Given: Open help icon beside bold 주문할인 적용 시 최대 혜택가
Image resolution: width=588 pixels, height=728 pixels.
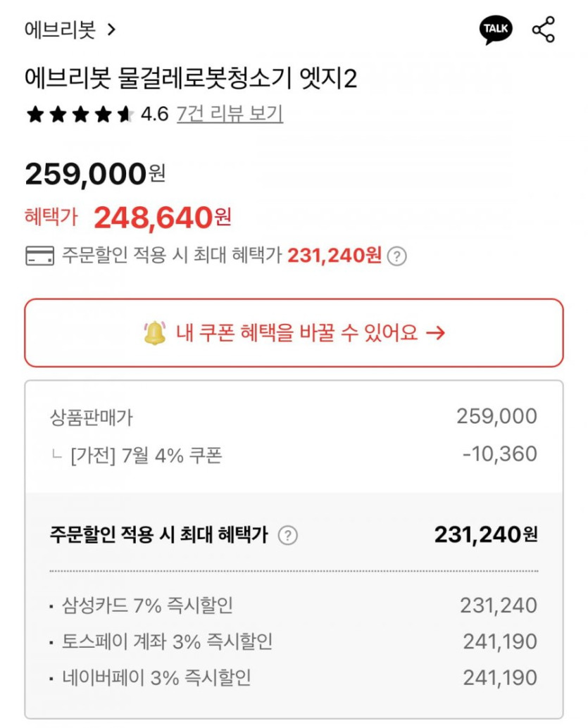Looking at the screenshot, I should 287,536.
